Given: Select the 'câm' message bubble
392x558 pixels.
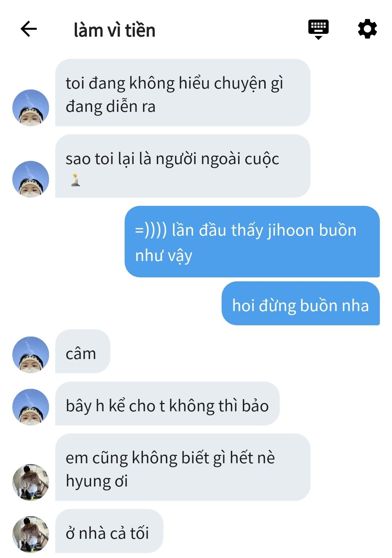Looking at the screenshot, I should point(82,351).
